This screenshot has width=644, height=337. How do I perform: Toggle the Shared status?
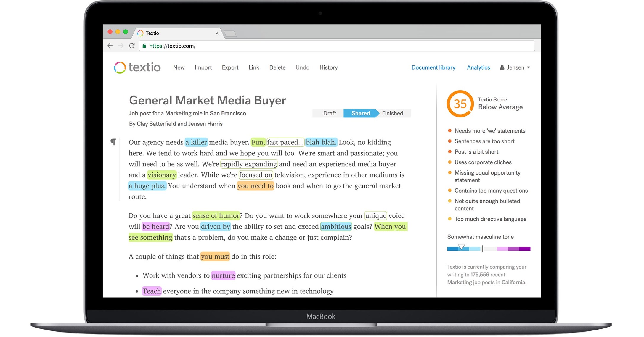(x=360, y=113)
